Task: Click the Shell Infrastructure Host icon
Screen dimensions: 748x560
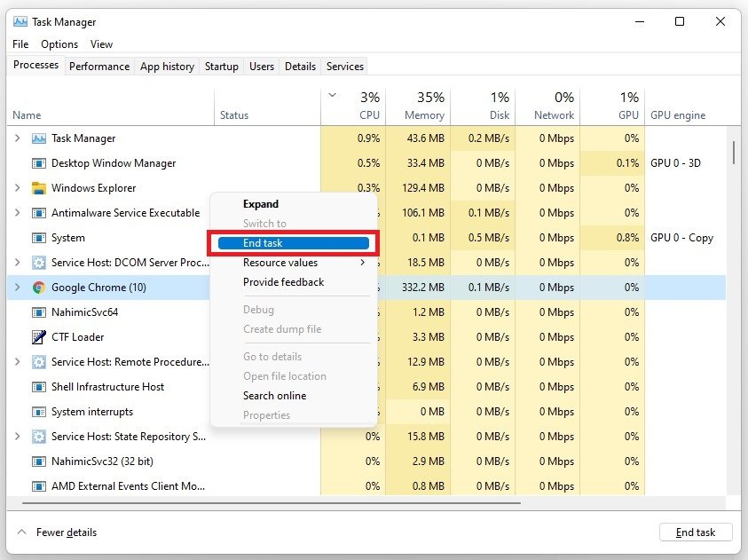Action: 39,387
